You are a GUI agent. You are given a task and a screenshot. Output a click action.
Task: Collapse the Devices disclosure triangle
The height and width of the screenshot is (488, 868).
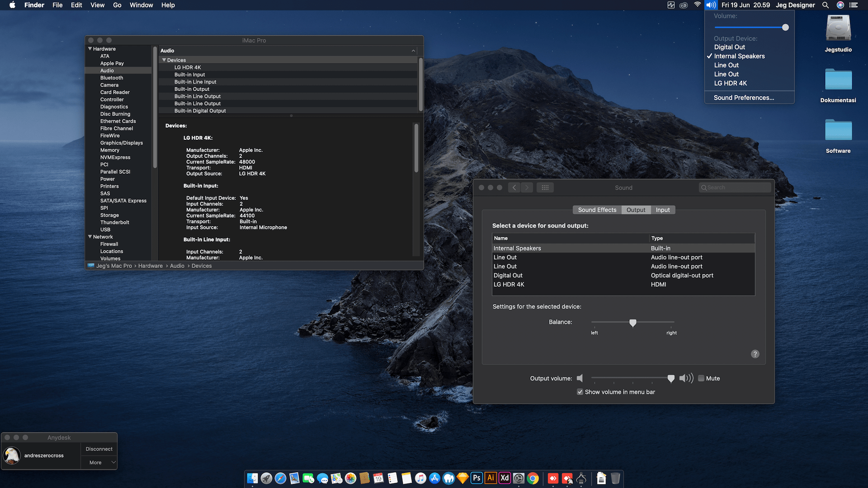(x=164, y=60)
